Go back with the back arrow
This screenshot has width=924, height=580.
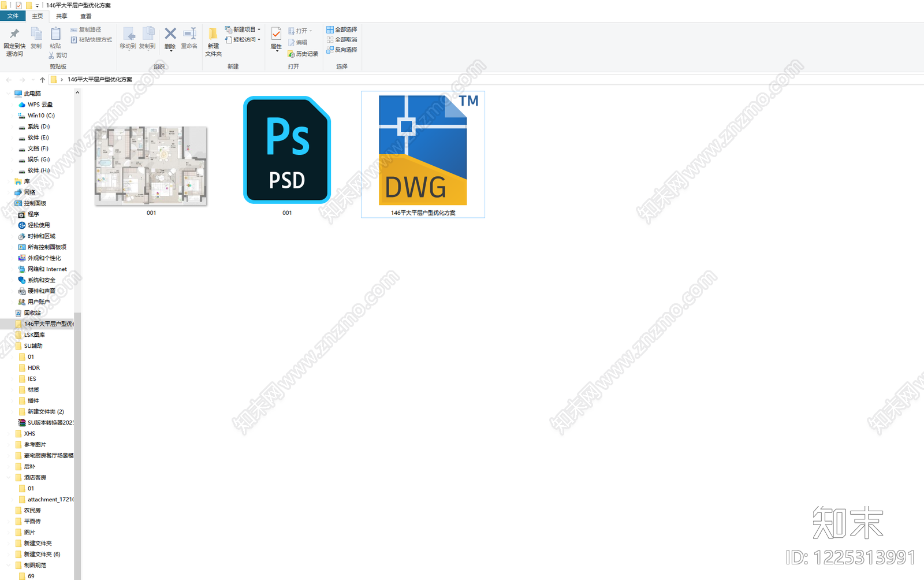[x=9, y=80]
